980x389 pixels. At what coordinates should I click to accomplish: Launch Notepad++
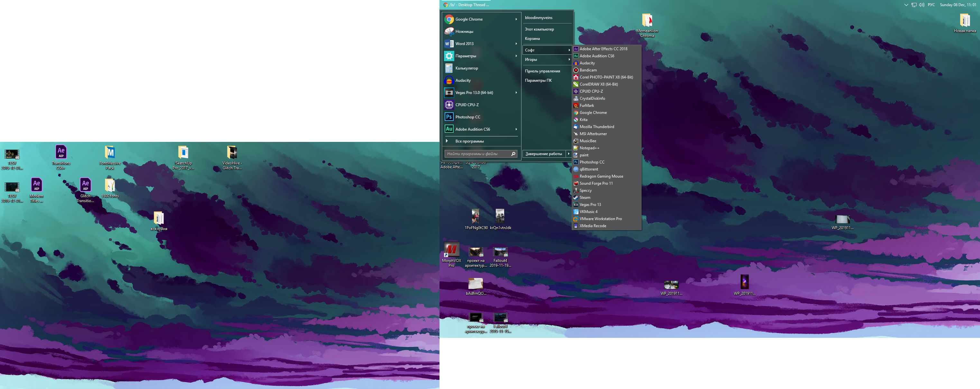(607, 148)
